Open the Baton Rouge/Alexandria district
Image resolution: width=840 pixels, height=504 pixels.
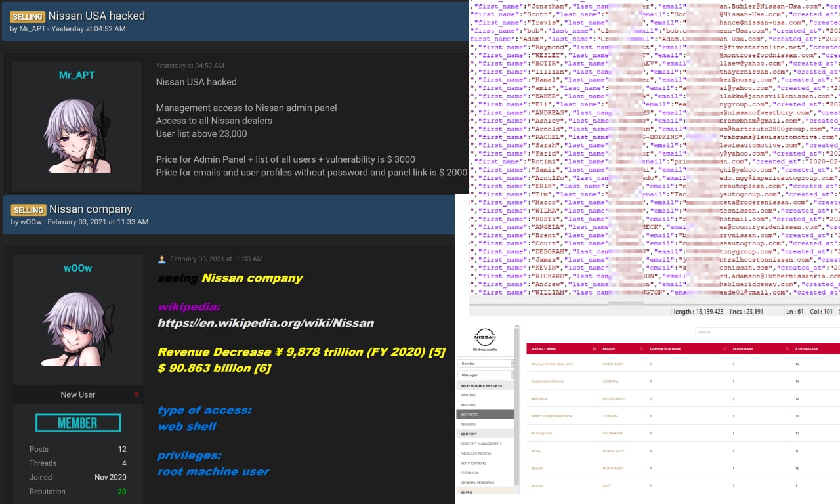point(551,416)
